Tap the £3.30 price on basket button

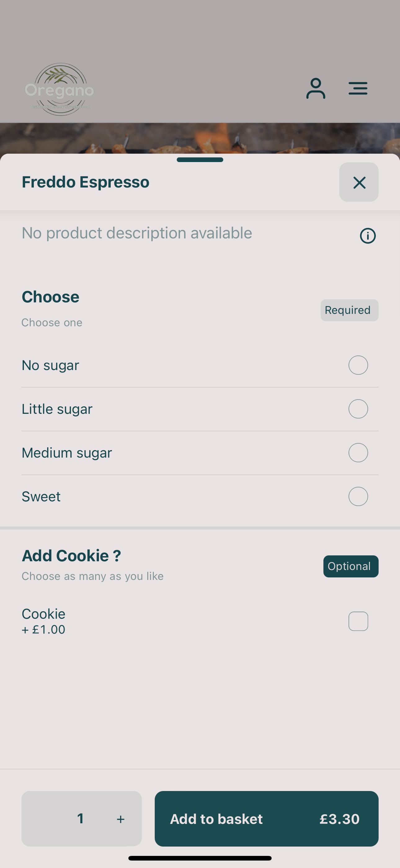coord(340,819)
